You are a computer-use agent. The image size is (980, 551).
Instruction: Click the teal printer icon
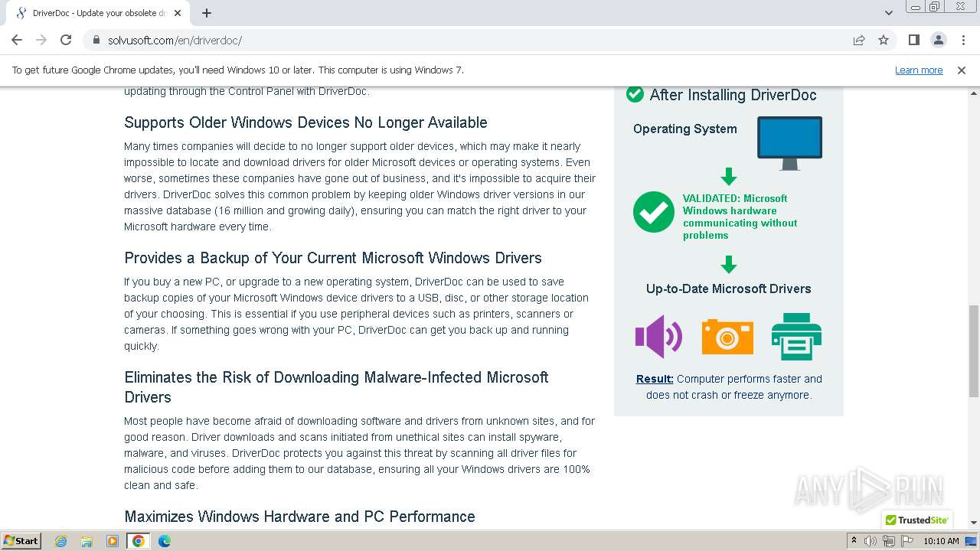796,336
